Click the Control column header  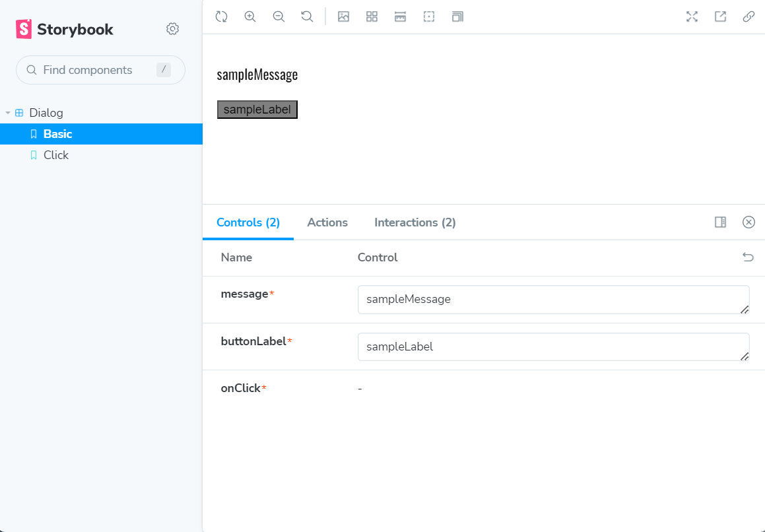(x=378, y=257)
